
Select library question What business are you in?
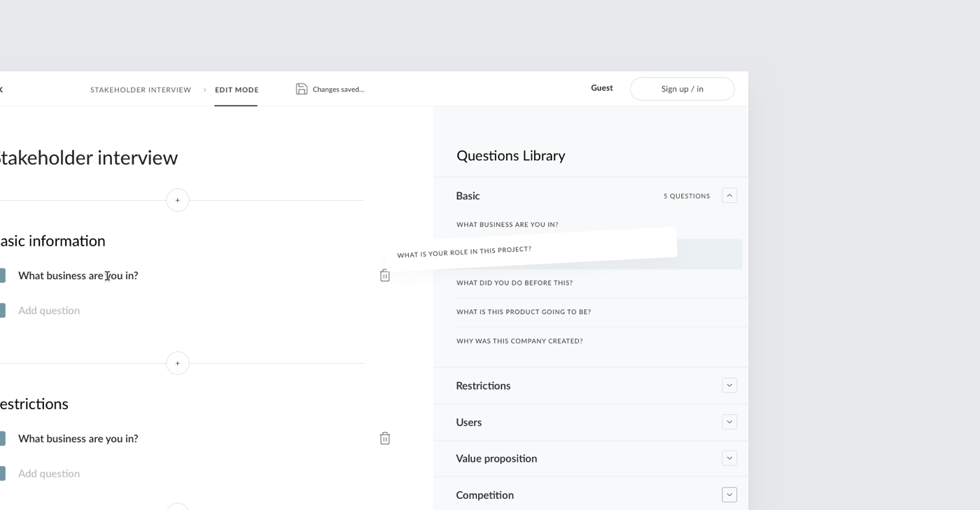click(507, 225)
